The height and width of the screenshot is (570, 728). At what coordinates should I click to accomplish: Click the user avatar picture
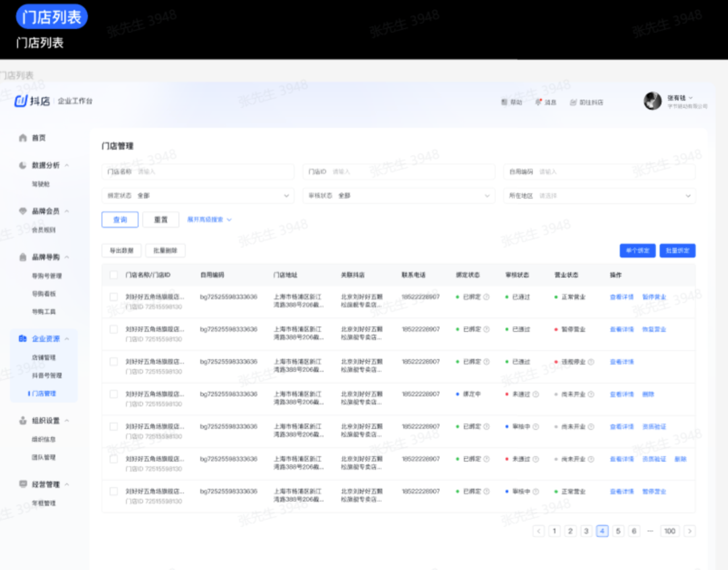653,101
